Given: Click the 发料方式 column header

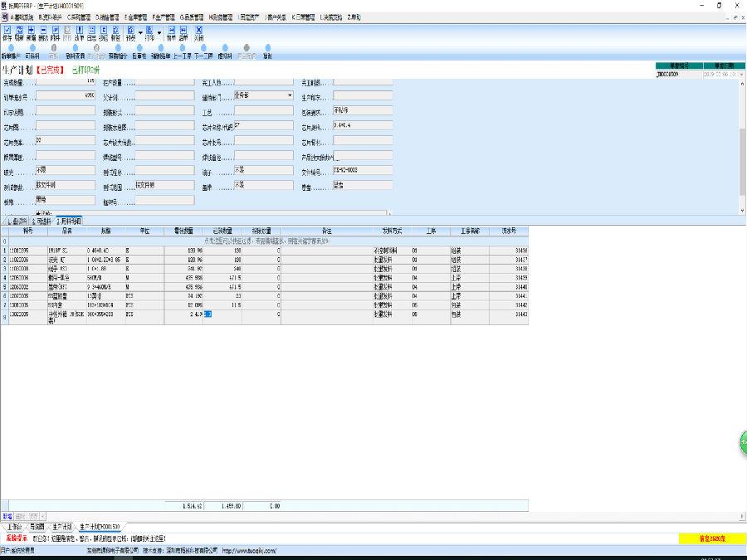Looking at the screenshot, I should tap(392, 231).
